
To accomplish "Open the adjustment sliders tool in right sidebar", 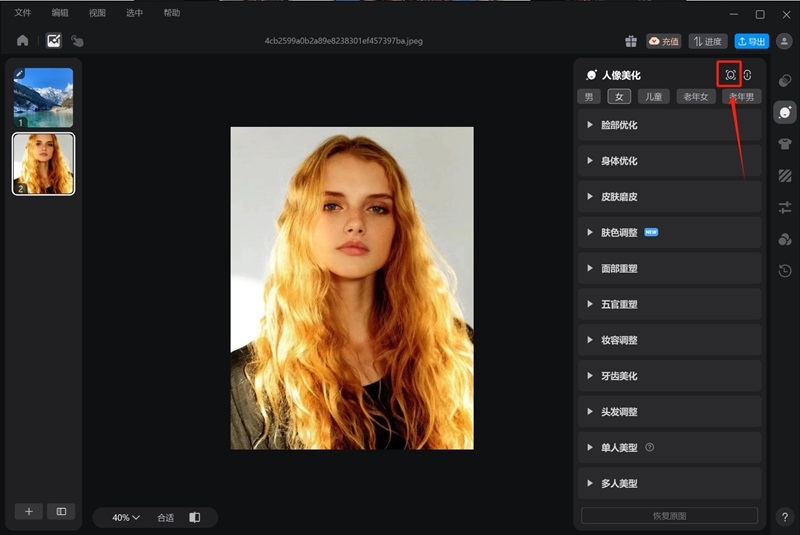I will (785, 208).
